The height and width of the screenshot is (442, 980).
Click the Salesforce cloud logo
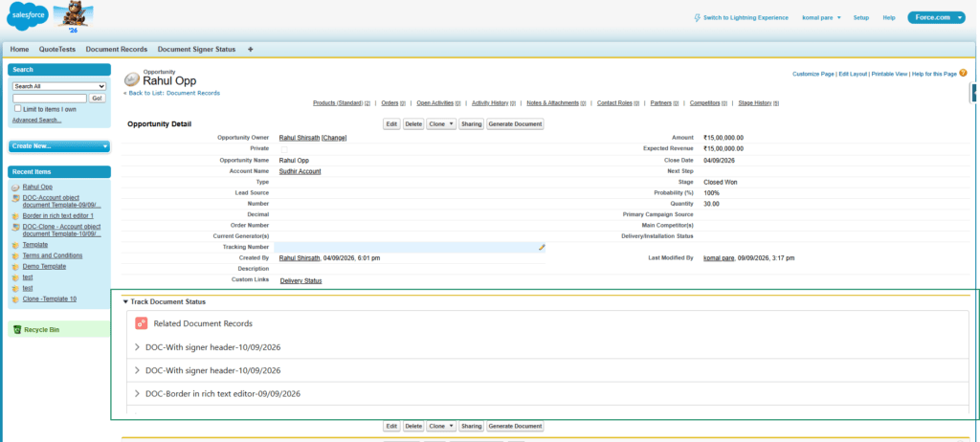(28, 15)
